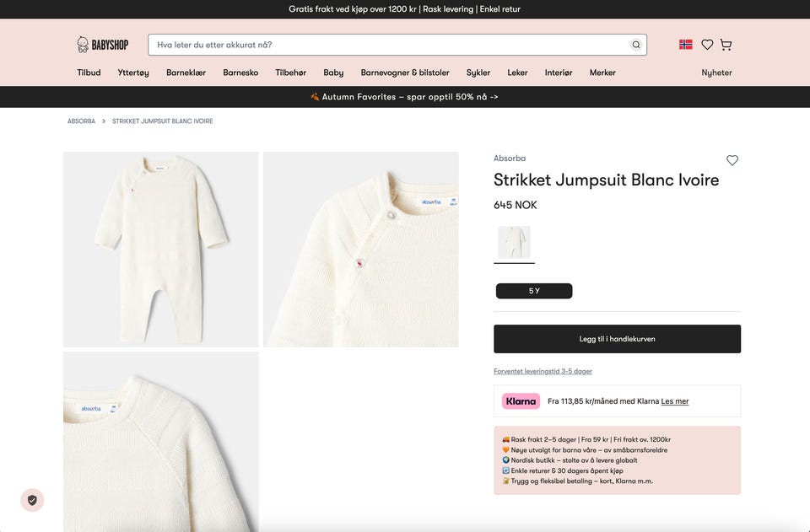Select the 5 Y size option

click(x=534, y=291)
